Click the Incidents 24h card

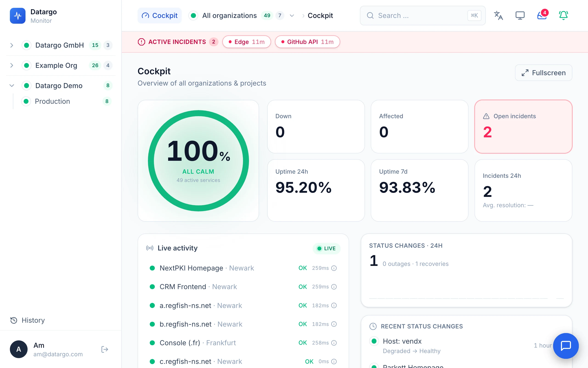pos(523,190)
